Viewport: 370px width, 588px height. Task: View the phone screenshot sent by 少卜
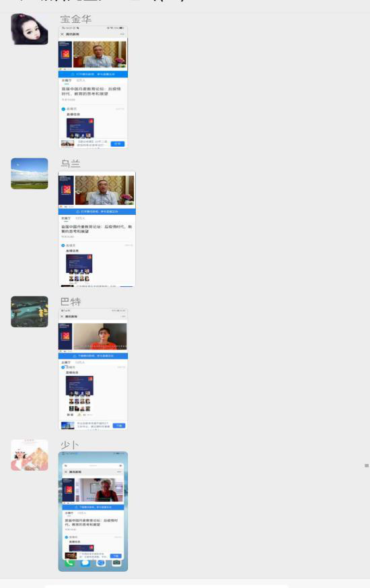(x=93, y=511)
